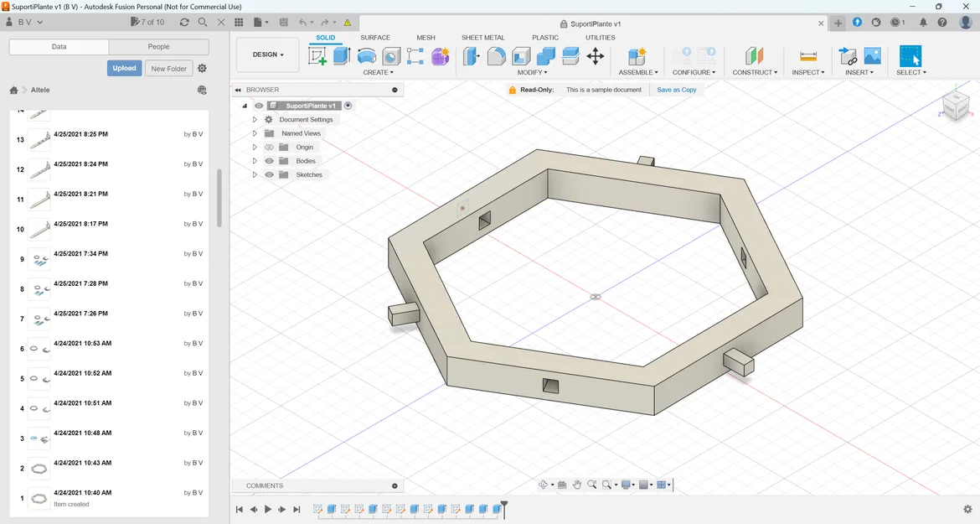Switch to the SHEET METAL tab
The width and height of the screenshot is (980, 524).
[x=482, y=38]
